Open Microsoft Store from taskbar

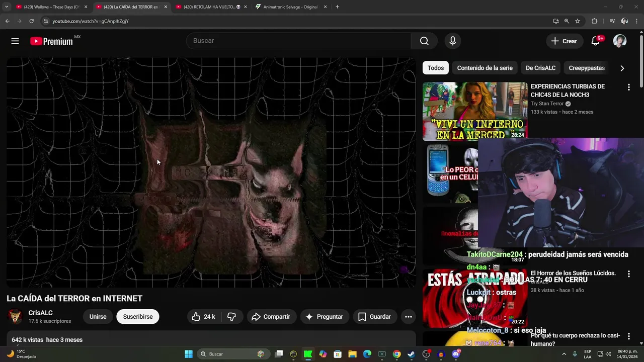pyautogui.click(x=338, y=354)
